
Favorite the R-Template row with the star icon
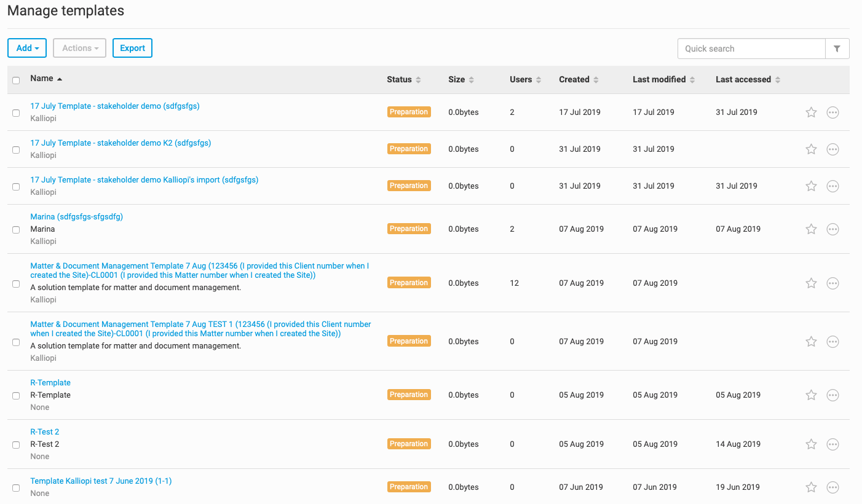pos(811,395)
